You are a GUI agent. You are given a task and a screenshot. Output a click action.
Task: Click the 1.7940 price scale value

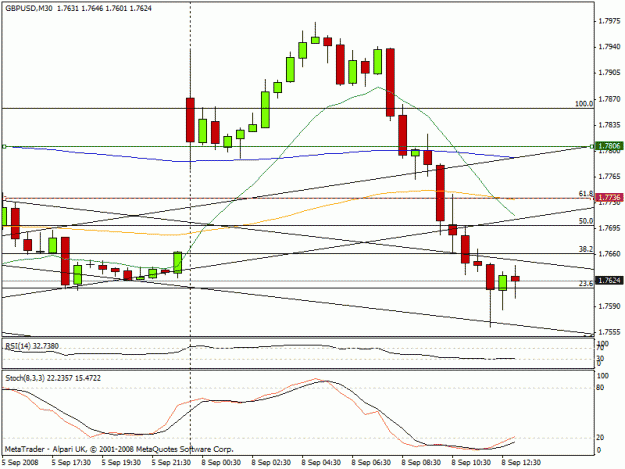(609, 47)
